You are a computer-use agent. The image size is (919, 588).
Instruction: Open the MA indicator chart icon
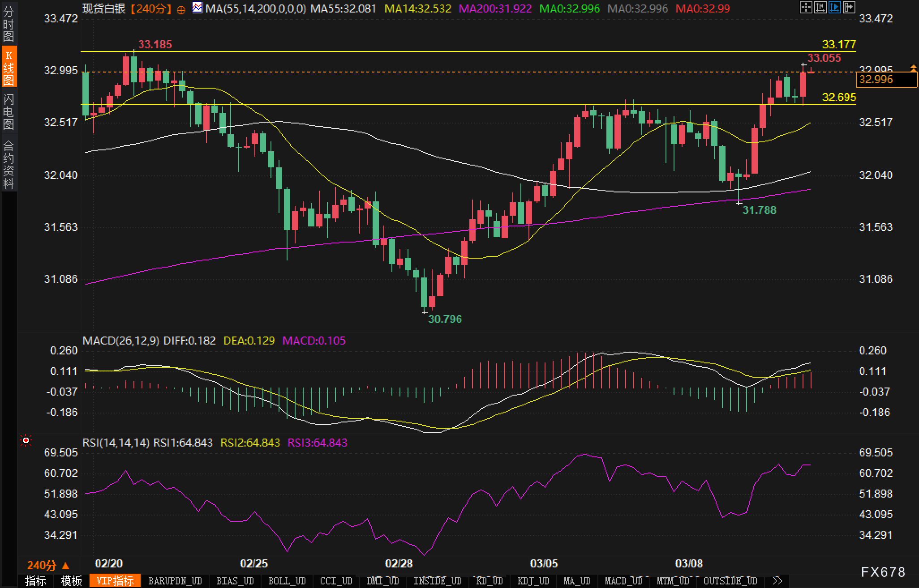point(197,8)
